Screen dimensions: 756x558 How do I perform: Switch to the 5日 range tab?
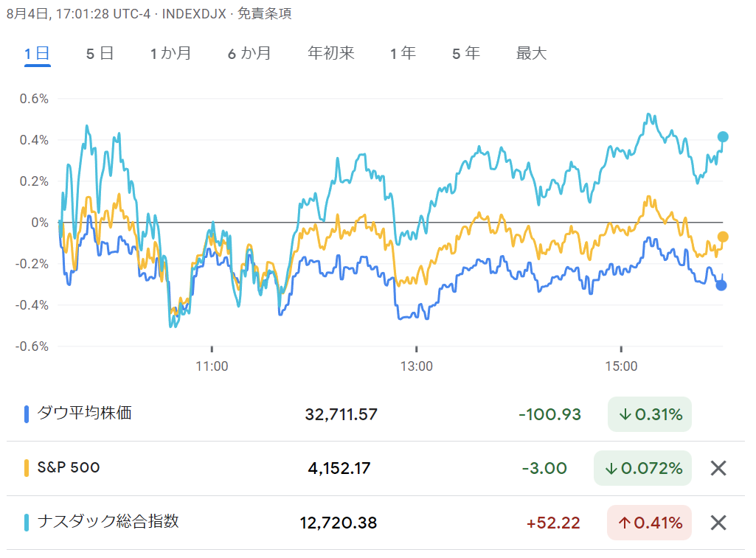coord(100,53)
